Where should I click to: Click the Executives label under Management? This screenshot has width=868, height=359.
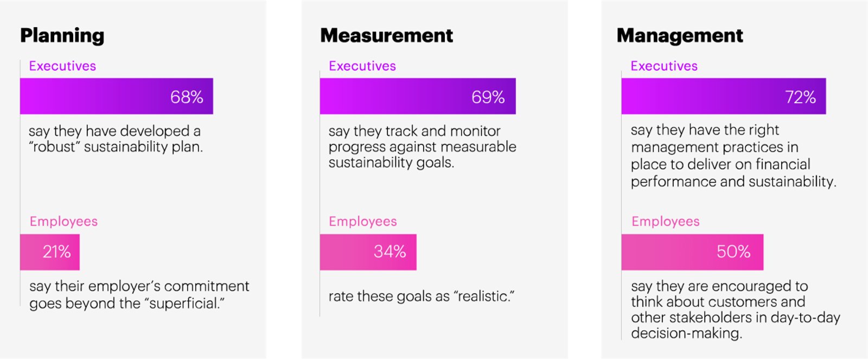click(x=664, y=66)
